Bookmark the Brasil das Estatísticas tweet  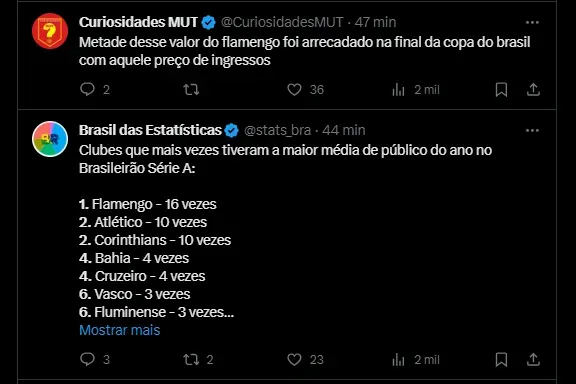pos(501,359)
